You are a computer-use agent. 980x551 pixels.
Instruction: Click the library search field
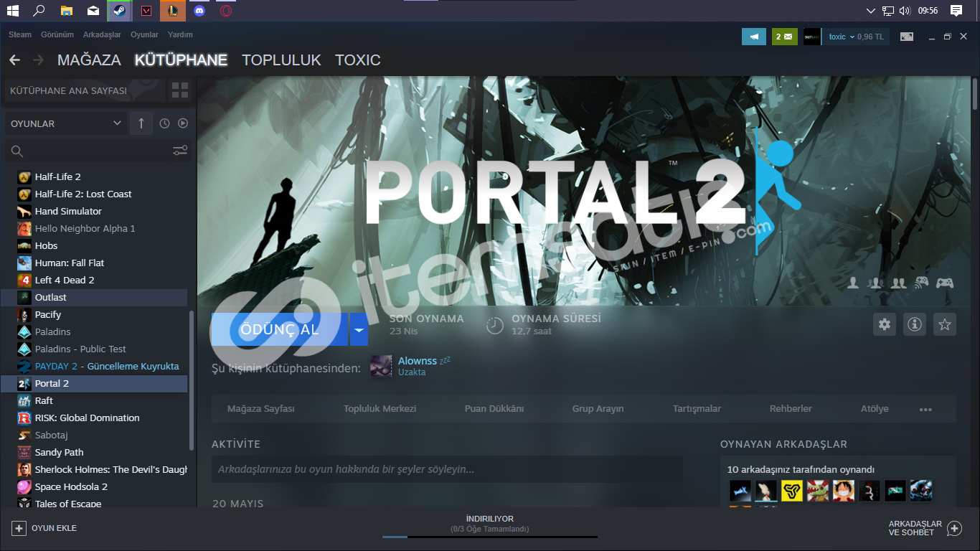86,151
